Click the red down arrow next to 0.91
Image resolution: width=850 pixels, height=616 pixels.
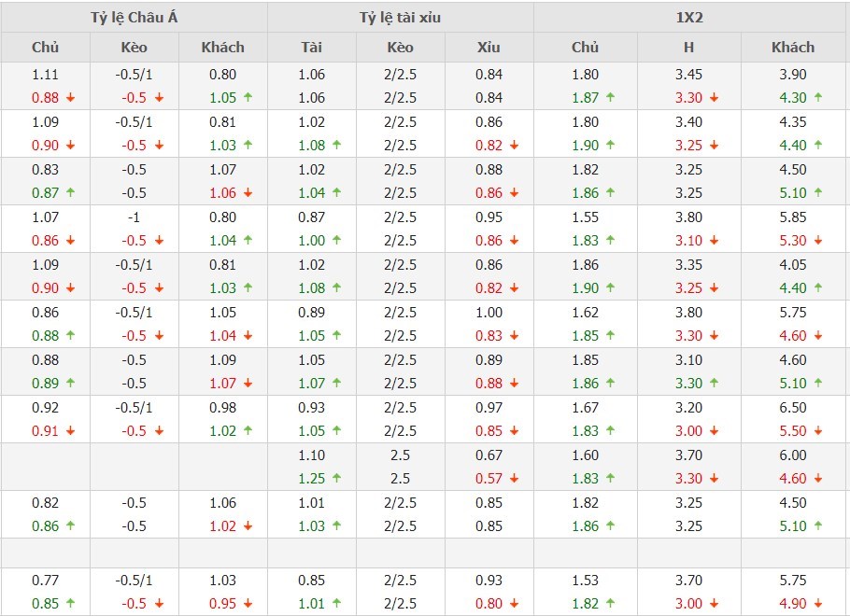click(x=70, y=431)
